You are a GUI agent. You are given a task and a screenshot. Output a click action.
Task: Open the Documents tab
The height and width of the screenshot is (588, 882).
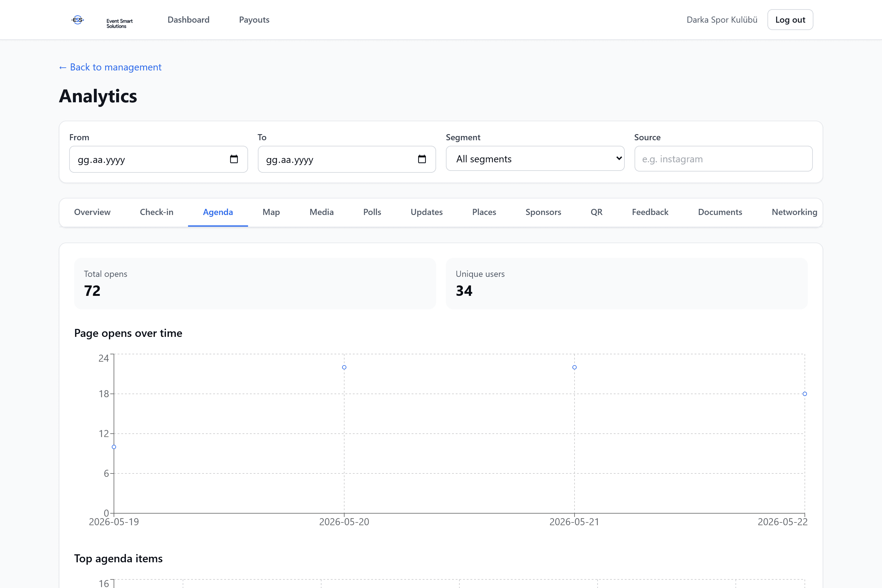click(720, 212)
